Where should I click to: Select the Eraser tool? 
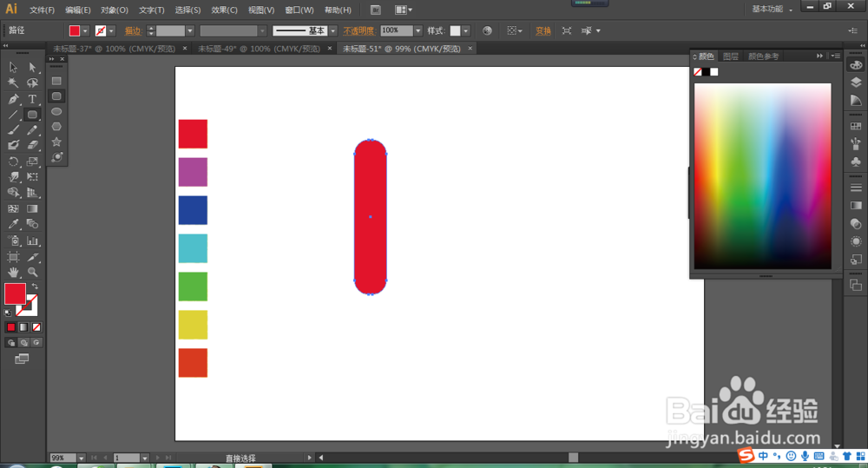click(32, 145)
